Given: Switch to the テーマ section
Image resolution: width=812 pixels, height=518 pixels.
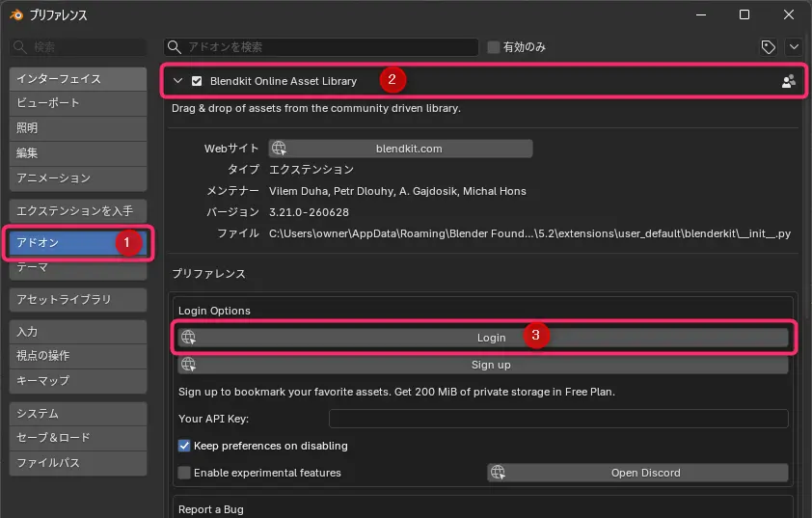Looking at the screenshot, I should click(78, 268).
